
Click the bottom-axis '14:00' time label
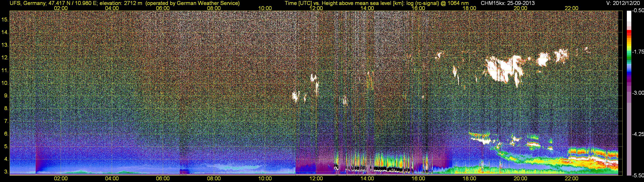(367, 179)
